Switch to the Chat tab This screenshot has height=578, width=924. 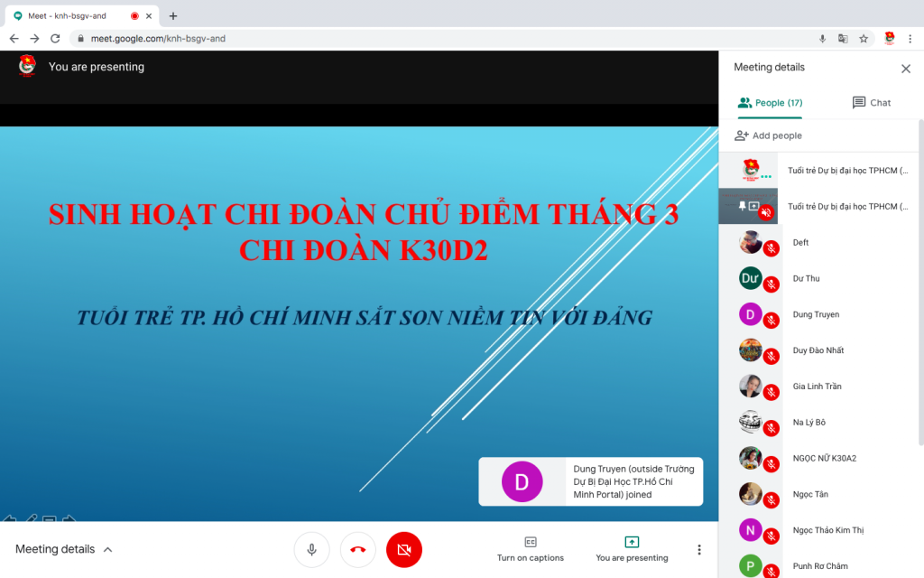click(872, 103)
